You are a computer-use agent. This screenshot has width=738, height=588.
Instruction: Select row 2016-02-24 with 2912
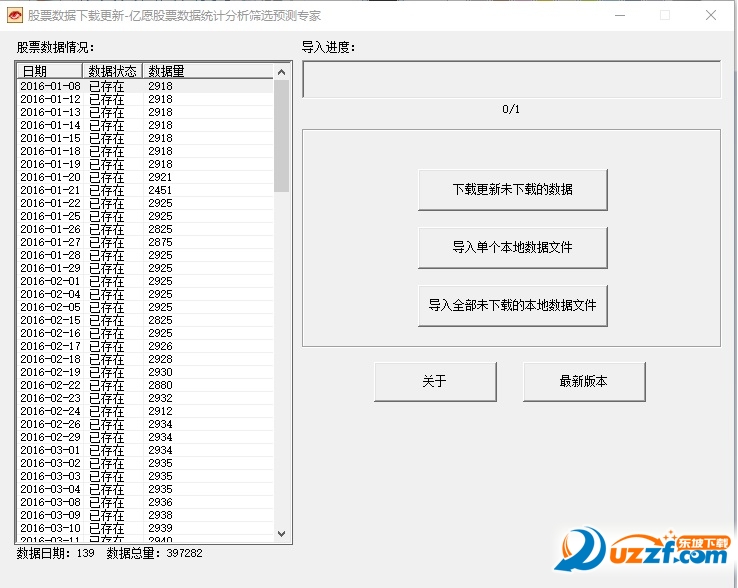[x=145, y=411]
